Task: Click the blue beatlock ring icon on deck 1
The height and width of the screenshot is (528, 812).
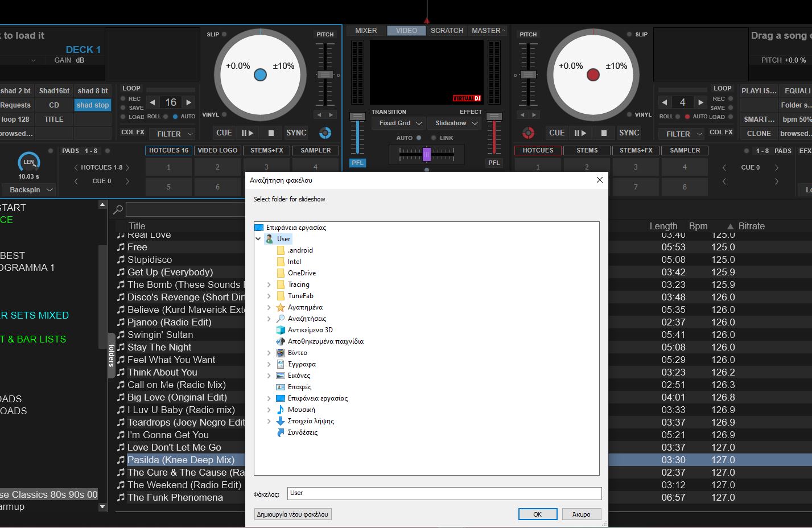Action: pyautogui.click(x=325, y=133)
